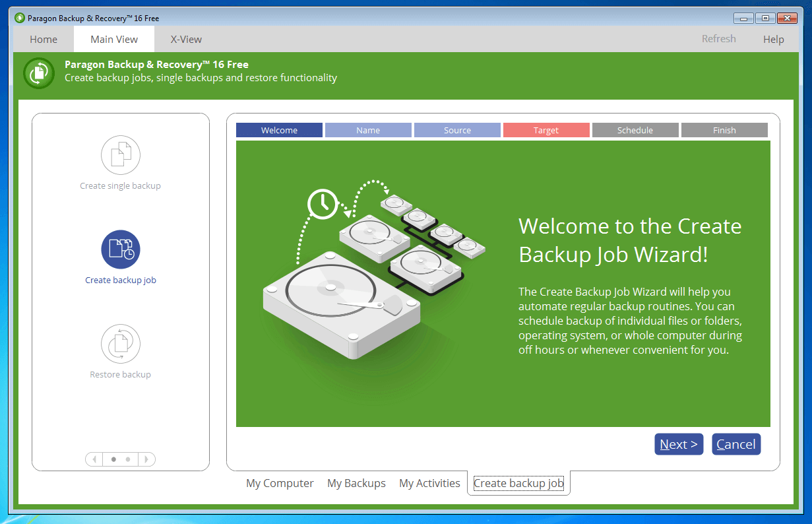
Task: Cancel the backup job wizard
Action: [736, 444]
